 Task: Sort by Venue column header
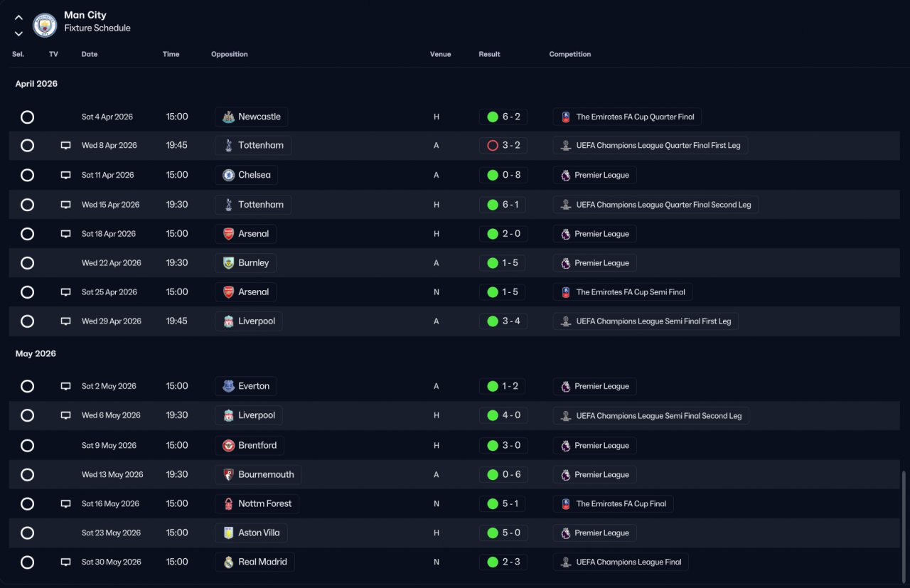pos(440,54)
